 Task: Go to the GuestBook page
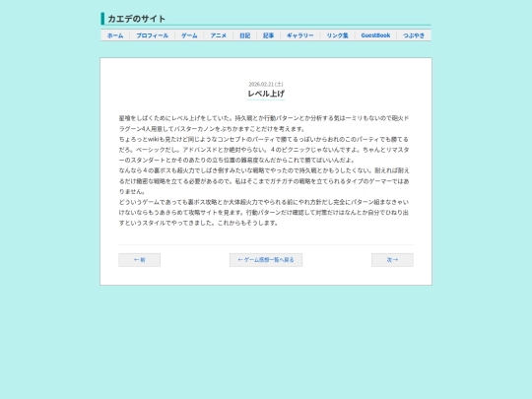pyautogui.click(x=375, y=35)
